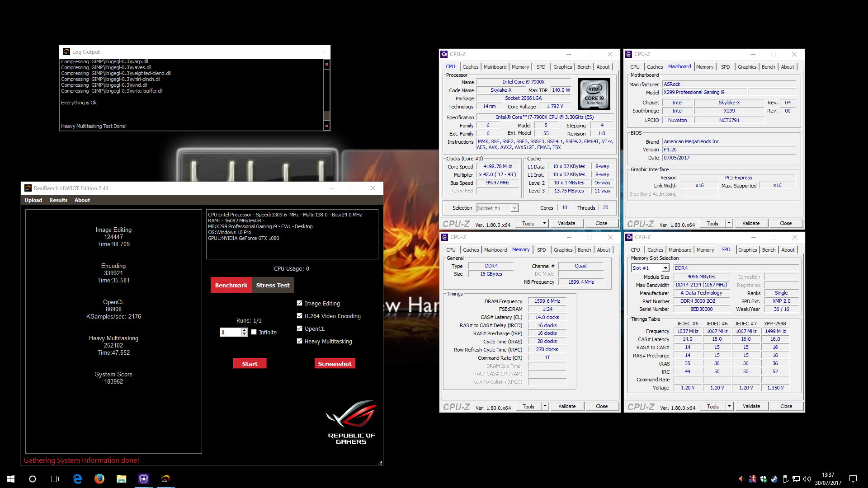Uncheck the H.264 Video Encoding checkbox

pyautogui.click(x=299, y=316)
